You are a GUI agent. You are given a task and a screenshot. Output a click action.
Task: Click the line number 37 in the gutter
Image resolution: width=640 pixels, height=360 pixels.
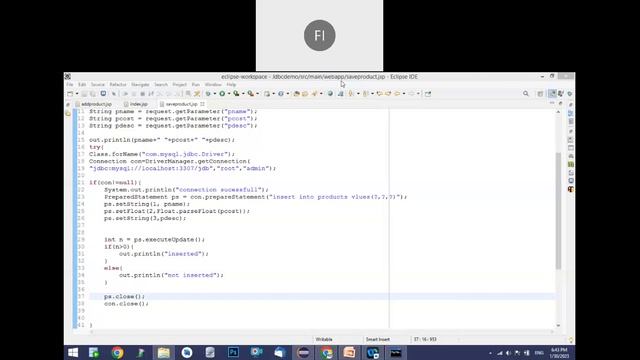(x=81, y=297)
